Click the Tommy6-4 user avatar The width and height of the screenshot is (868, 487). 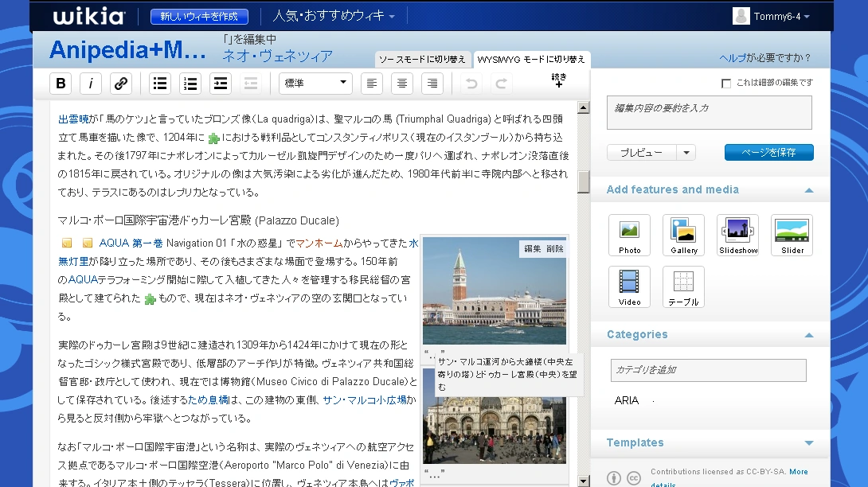741,16
